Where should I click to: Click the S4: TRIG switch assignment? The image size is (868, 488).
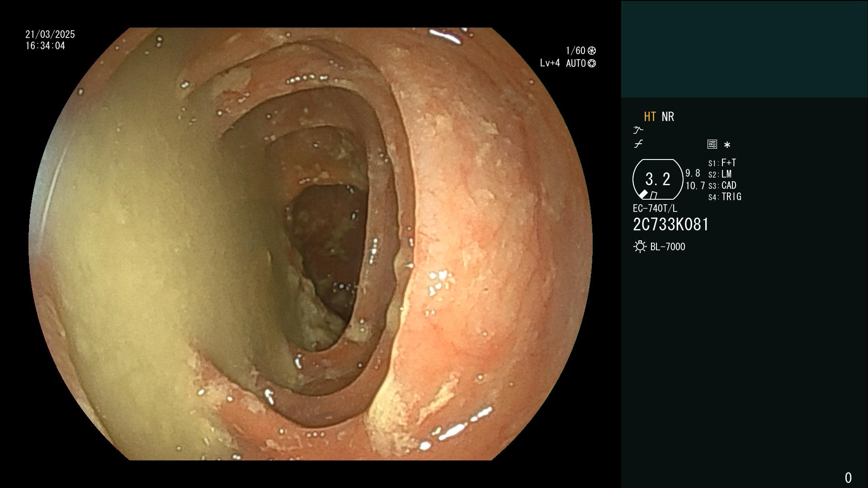(725, 197)
